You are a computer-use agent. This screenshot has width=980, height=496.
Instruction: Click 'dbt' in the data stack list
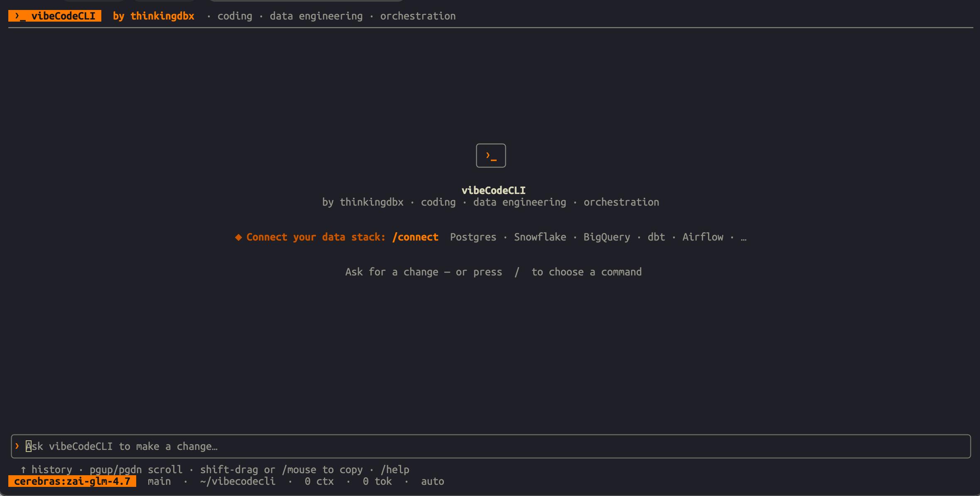click(x=656, y=237)
